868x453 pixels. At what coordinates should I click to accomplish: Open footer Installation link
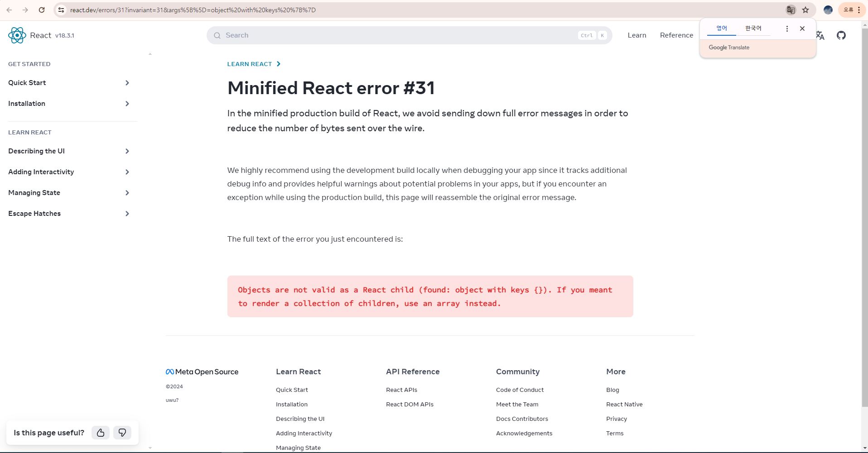(292, 404)
